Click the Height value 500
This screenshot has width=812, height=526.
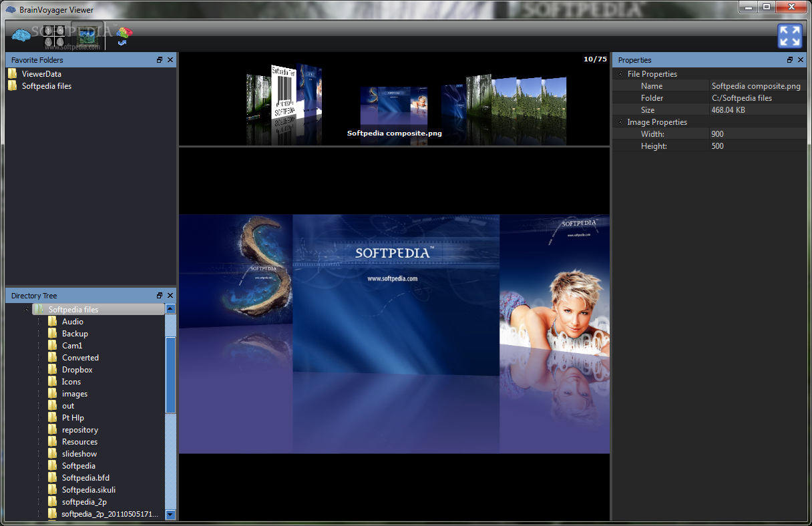click(717, 146)
